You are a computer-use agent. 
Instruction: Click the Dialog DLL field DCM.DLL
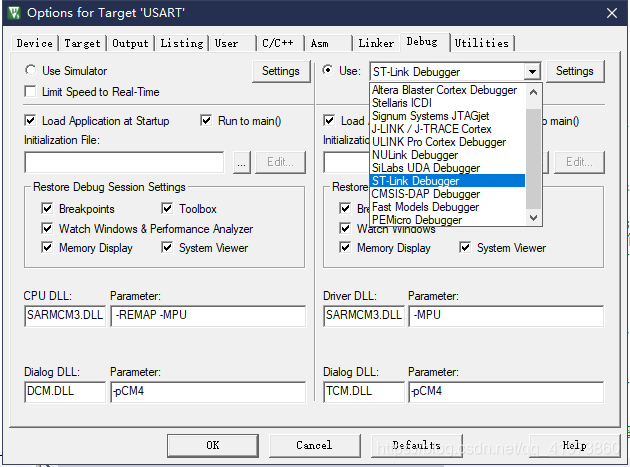coord(65,392)
